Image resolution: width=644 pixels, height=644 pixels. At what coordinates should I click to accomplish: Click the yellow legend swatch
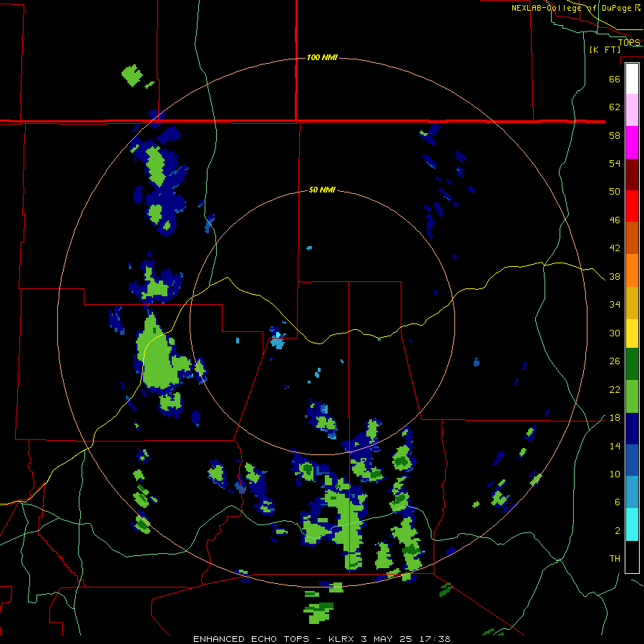(632, 333)
